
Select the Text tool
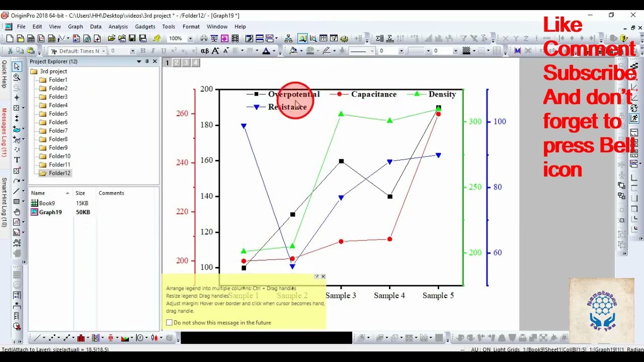pos(17,160)
